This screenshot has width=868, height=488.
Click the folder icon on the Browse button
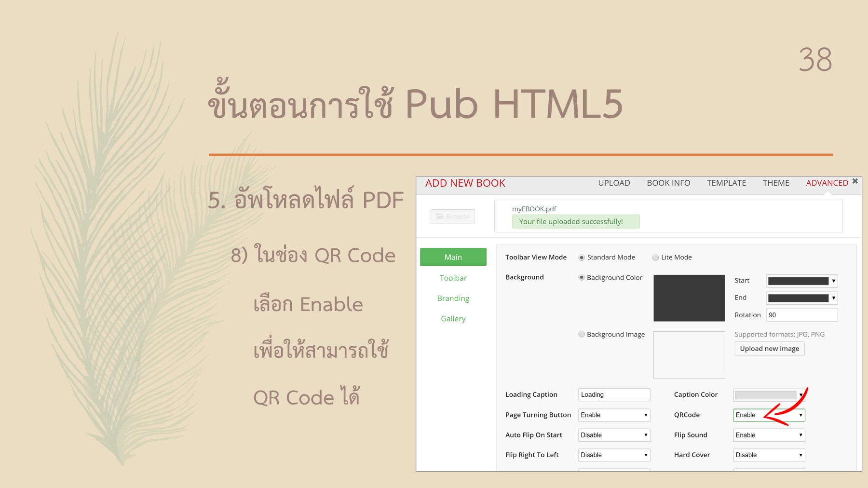439,216
